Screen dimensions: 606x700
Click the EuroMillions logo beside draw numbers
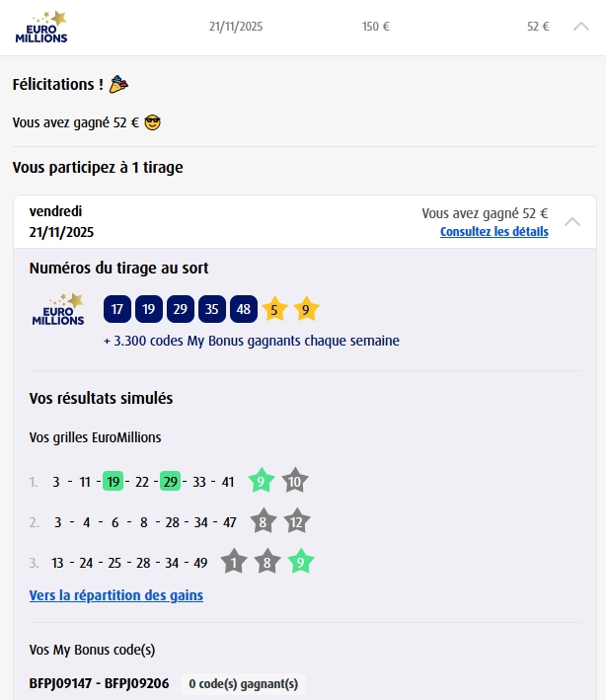(x=58, y=309)
